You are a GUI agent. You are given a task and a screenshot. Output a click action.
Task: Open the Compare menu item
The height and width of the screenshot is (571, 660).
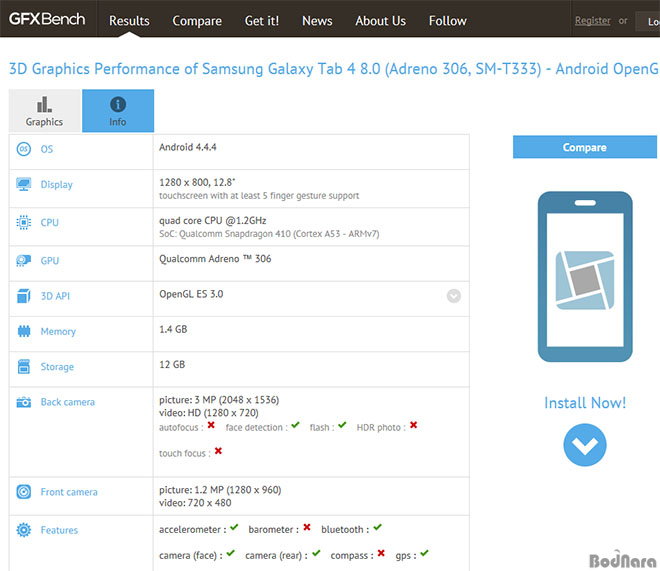point(197,21)
